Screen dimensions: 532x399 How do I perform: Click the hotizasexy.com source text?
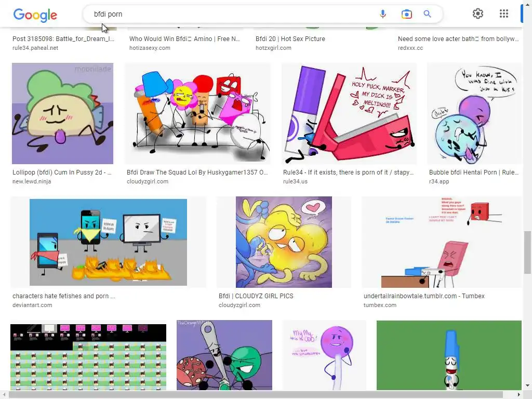pos(150,48)
